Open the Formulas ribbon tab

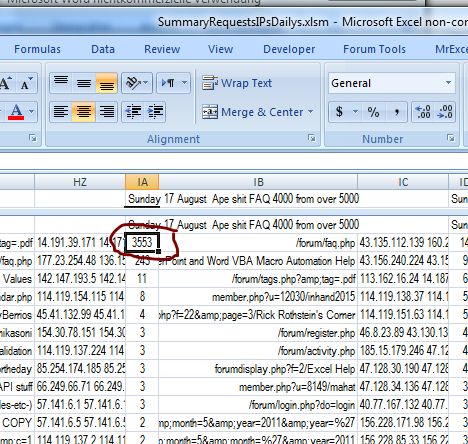[37, 49]
